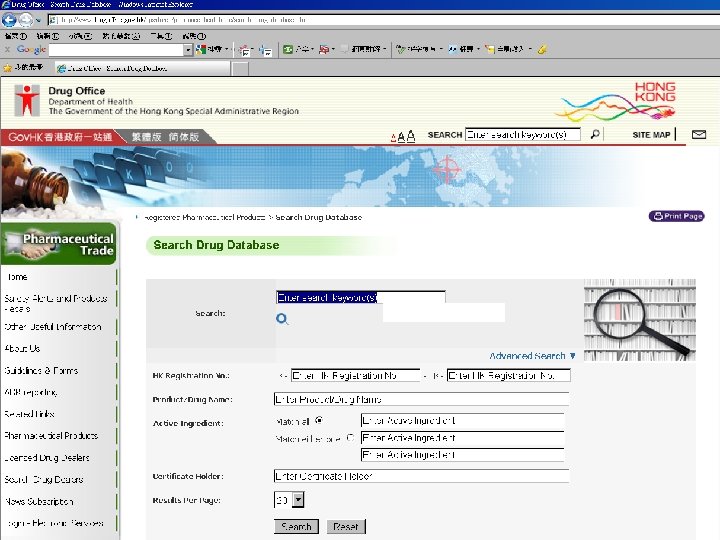This screenshot has width=720, height=540.
Task: Open the 我的最愛(A) menu
Action: 121,36
